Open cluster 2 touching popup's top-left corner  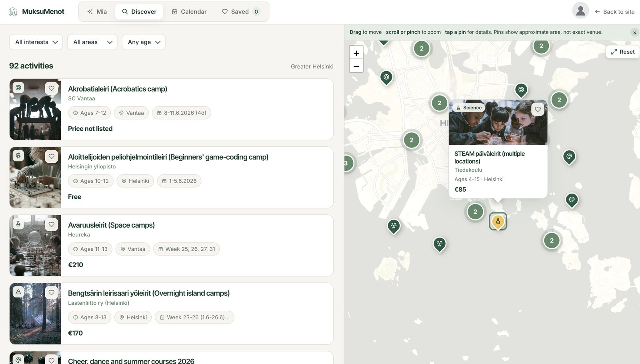[x=440, y=103]
